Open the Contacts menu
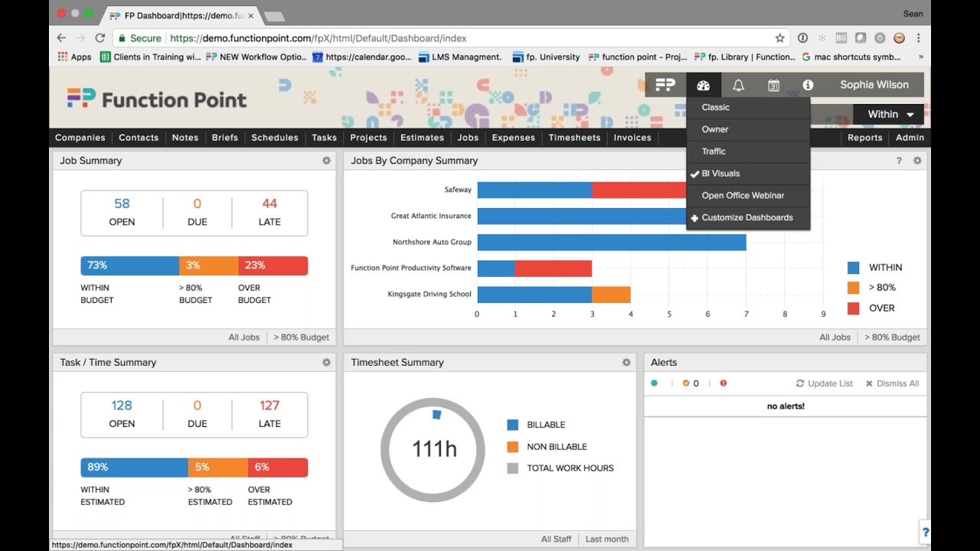 pos(139,138)
